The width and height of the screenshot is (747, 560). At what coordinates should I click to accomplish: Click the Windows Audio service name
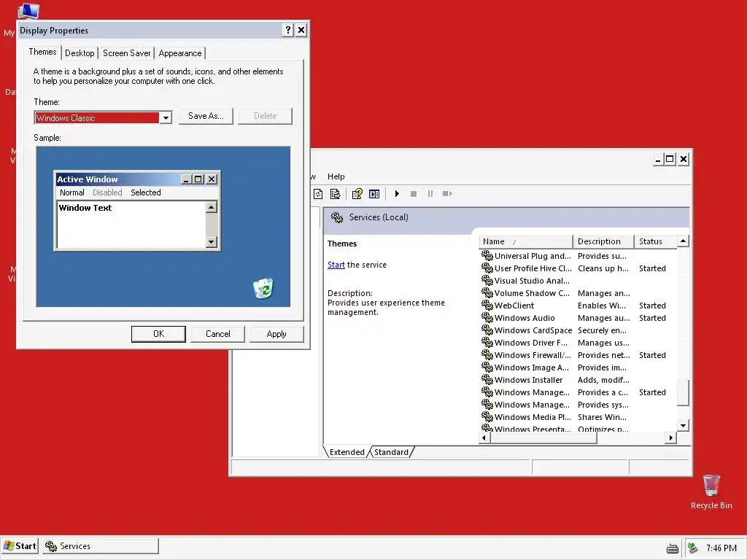click(x=525, y=318)
